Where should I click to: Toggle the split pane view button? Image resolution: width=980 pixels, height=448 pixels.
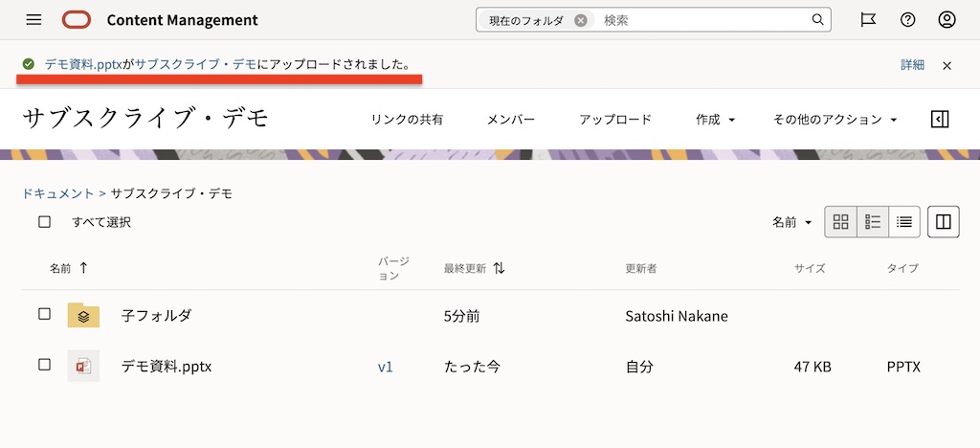click(944, 222)
